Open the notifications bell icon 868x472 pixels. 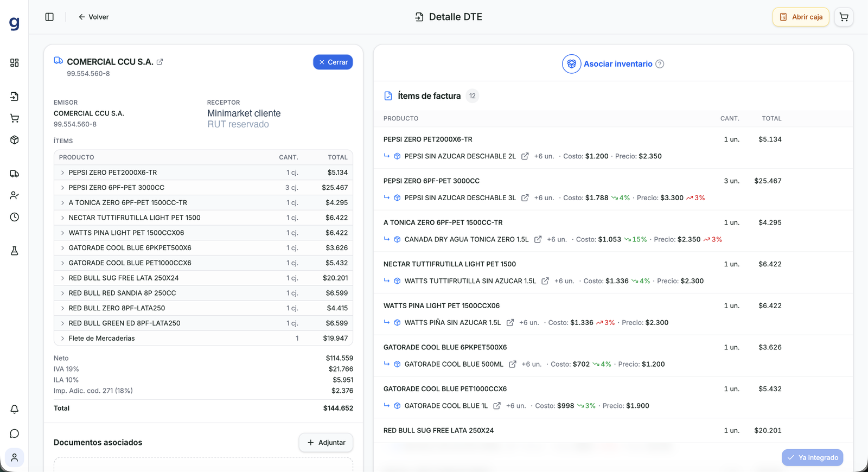[x=15, y=409]
